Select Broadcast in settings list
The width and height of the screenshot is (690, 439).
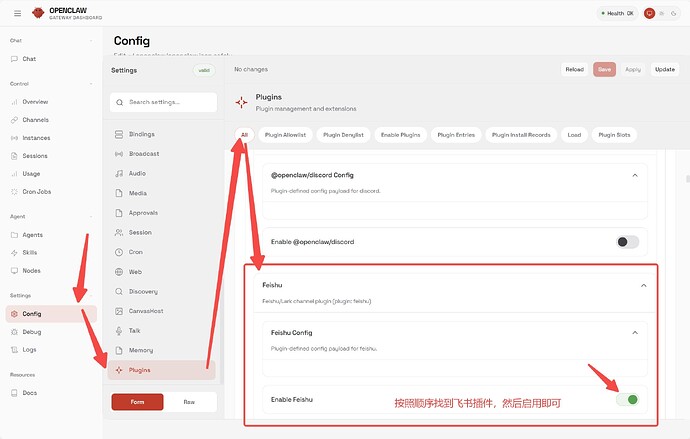pos(143,154)
